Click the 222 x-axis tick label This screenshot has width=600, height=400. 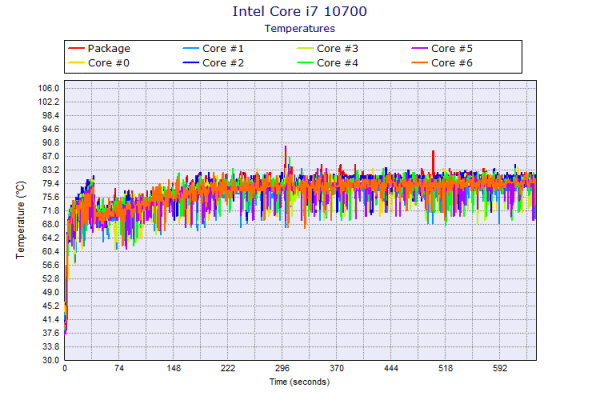pyautogui.click(x=228, y=368)
